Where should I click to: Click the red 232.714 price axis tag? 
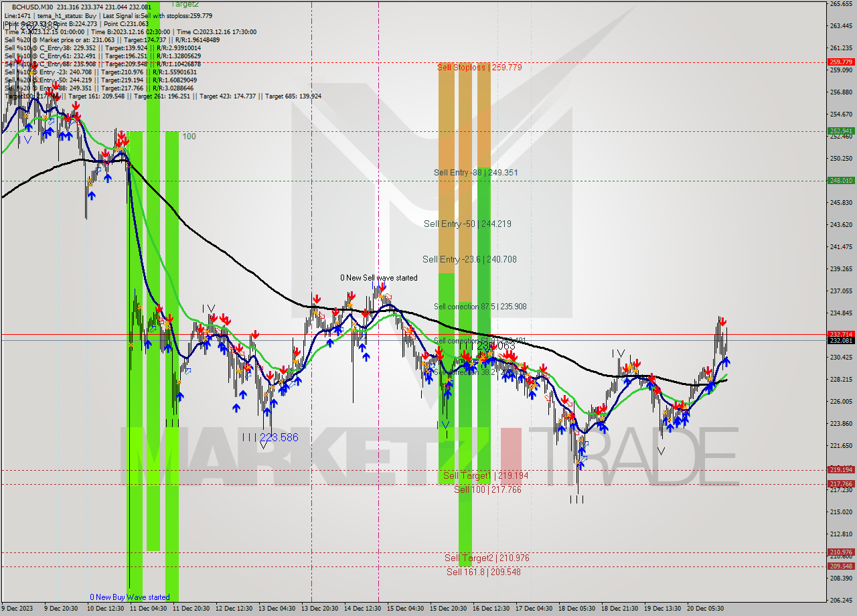pos(841,333)
